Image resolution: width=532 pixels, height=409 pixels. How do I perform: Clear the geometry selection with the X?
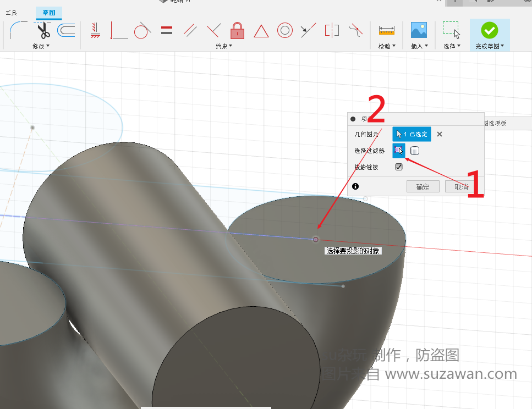(x=440, y=134)
